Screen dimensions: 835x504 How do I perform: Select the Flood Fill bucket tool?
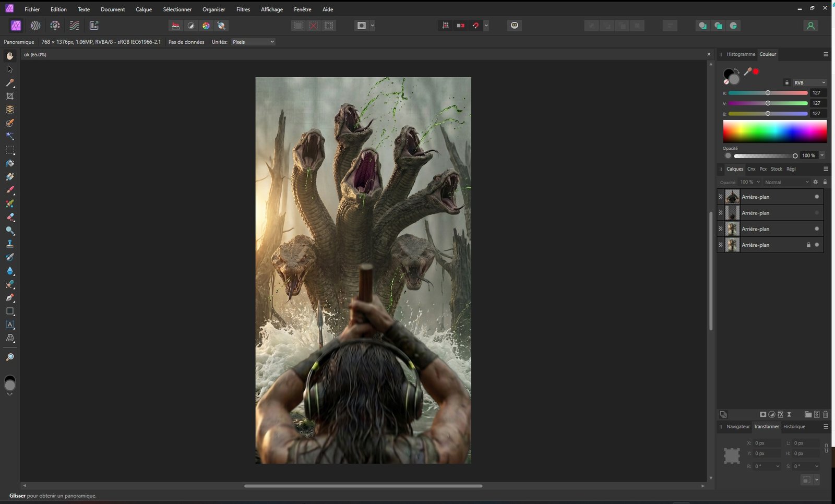[x=10, y=163]
